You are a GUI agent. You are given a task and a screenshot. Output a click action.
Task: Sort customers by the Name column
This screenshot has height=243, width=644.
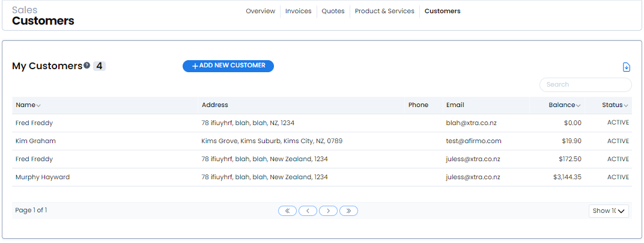28,105
